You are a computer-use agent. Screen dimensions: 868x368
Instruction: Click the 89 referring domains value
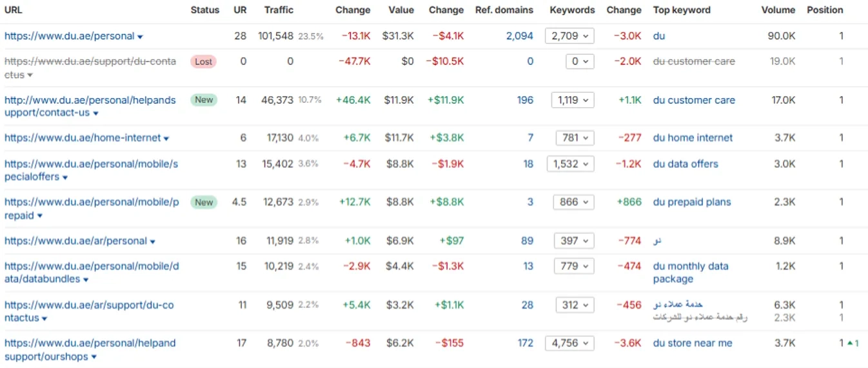(528, 241)
